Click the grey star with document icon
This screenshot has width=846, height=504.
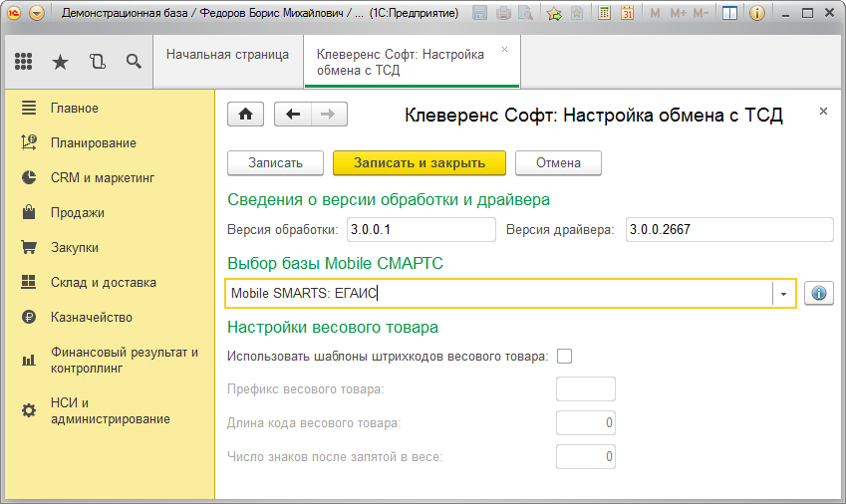577,13
